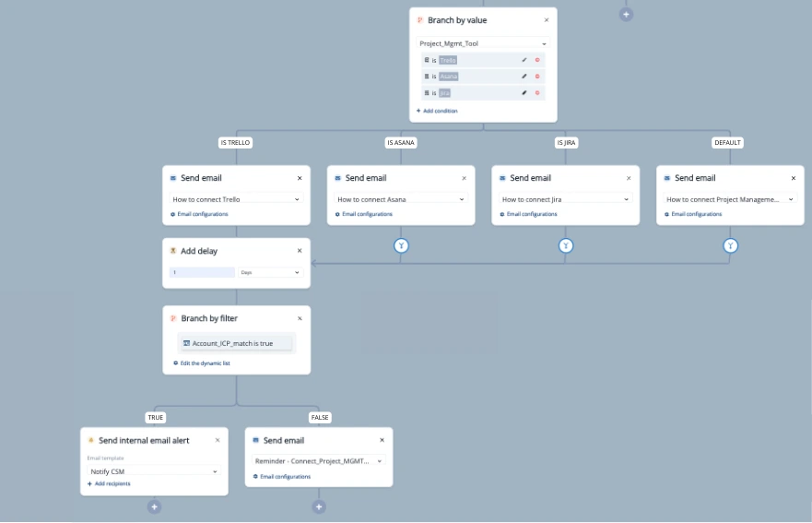Click the plus circle at top right
The image size is (812, 523).
(626, 14)
